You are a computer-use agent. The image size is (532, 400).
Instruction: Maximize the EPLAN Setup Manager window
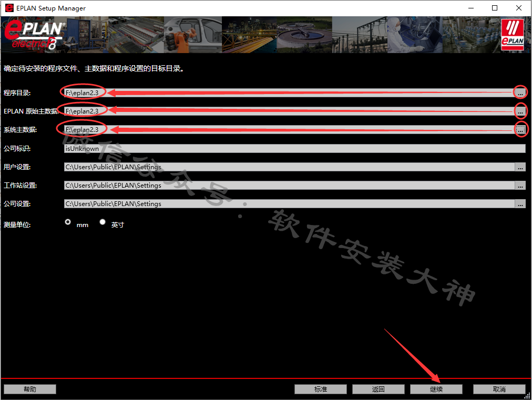click(495, 8)
